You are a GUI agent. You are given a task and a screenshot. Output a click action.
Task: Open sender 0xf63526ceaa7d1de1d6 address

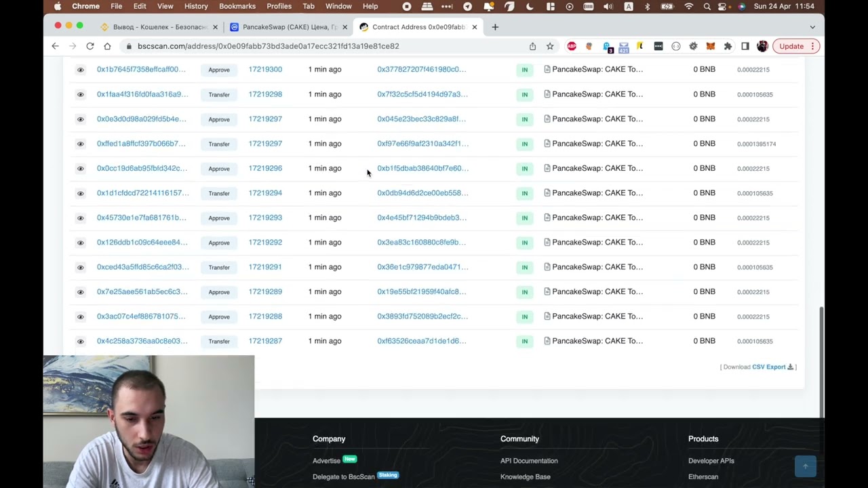tap(422, 341)
